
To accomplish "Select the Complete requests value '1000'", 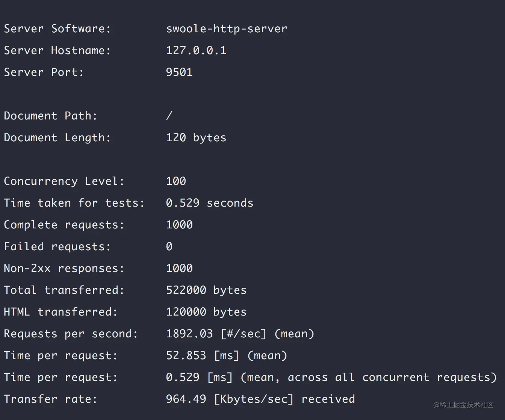I will tap(179, 225).
